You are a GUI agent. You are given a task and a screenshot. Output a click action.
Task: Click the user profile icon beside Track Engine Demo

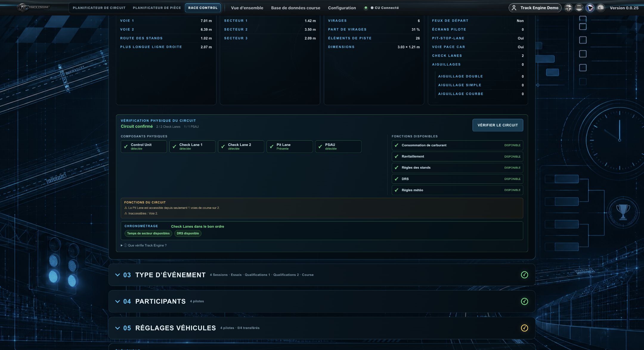(514, 8)
